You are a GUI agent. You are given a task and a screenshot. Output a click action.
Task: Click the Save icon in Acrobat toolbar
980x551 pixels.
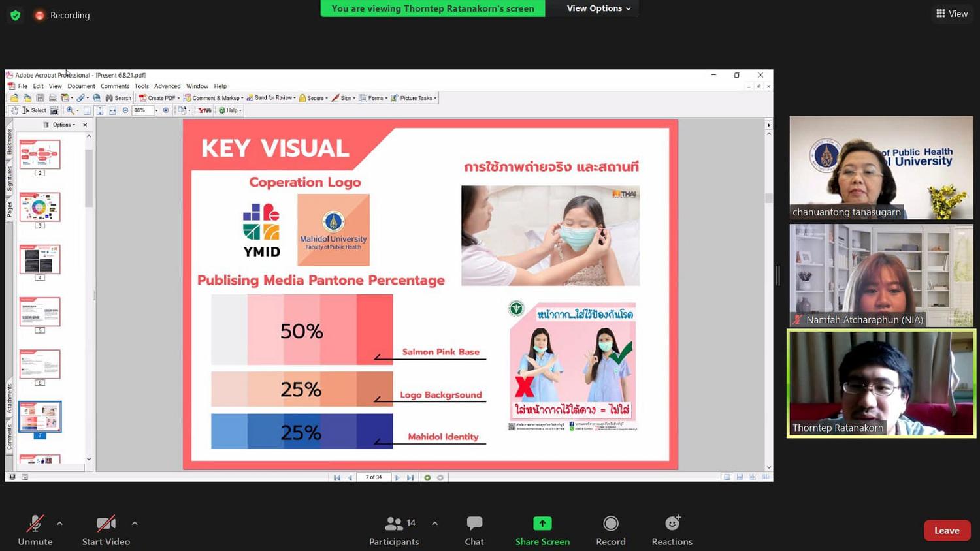click(x=40, y=98)
